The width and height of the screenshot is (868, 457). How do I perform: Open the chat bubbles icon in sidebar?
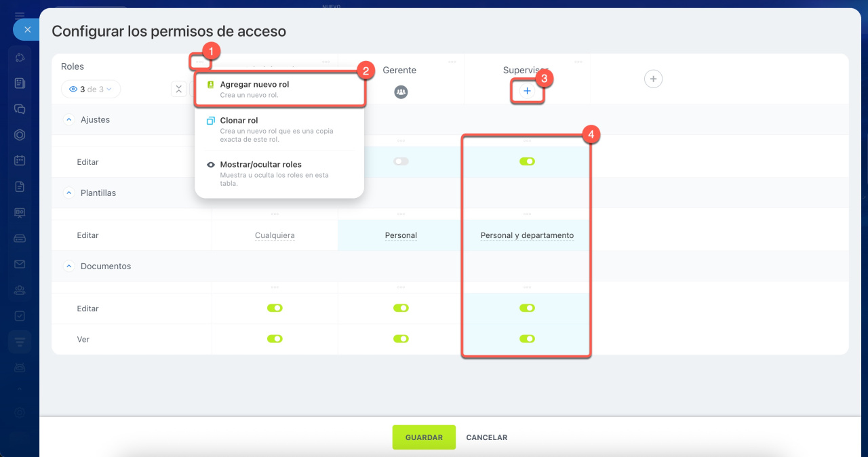[20, 109]
